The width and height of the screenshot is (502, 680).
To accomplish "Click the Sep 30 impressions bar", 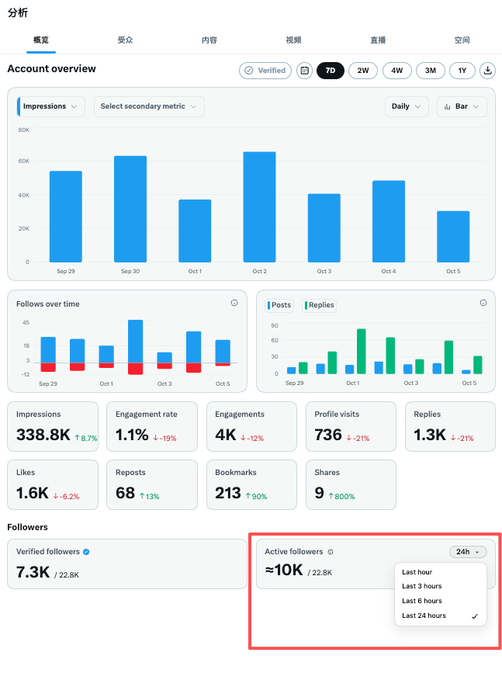I will 130,209.
